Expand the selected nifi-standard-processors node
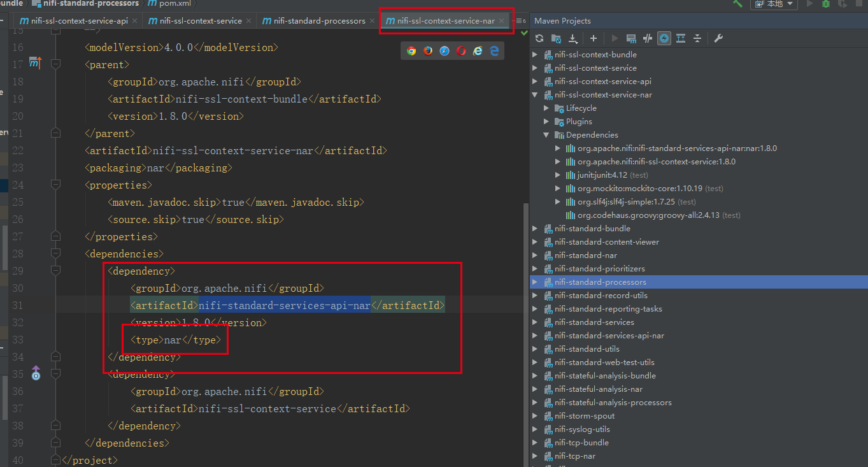The width and height of the screenshot is (868, 467). (535, 282)
